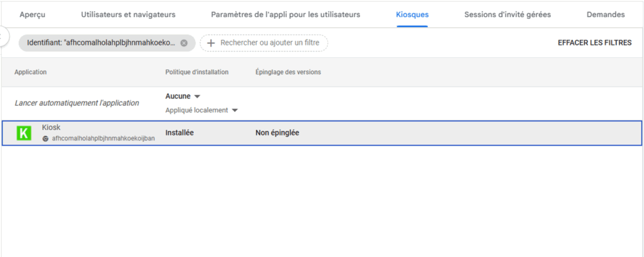Viewport: 644px width, 257px height.
Task: Expand the Appliqué localement dropdown
Action: [201, 110]
